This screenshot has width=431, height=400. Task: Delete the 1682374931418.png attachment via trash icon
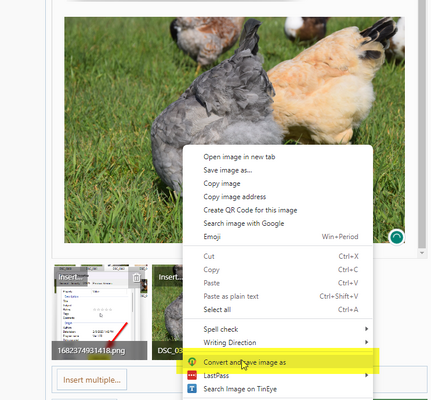point(136,278)
